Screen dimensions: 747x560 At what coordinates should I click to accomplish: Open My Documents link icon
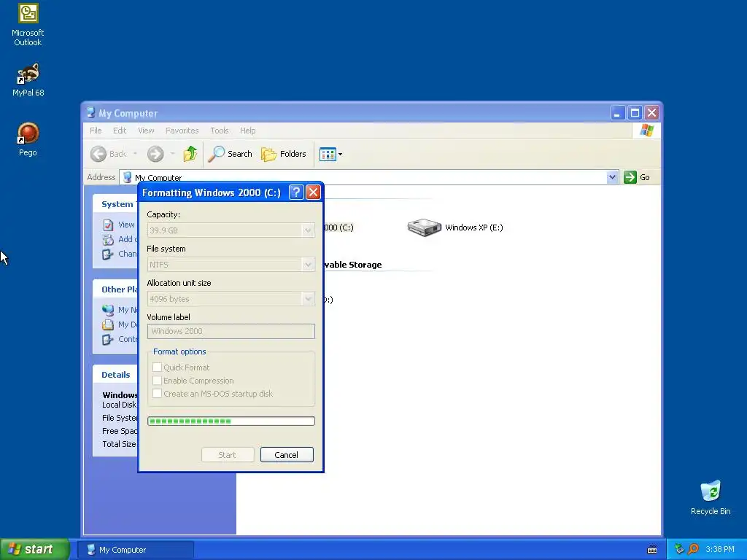(x=108, y=324)
